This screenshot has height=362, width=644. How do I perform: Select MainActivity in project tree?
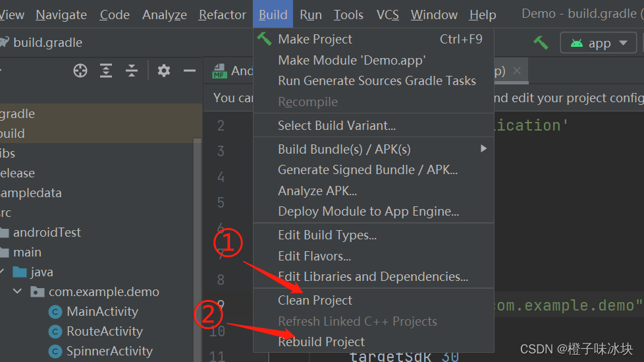click(x=102, y=311)
